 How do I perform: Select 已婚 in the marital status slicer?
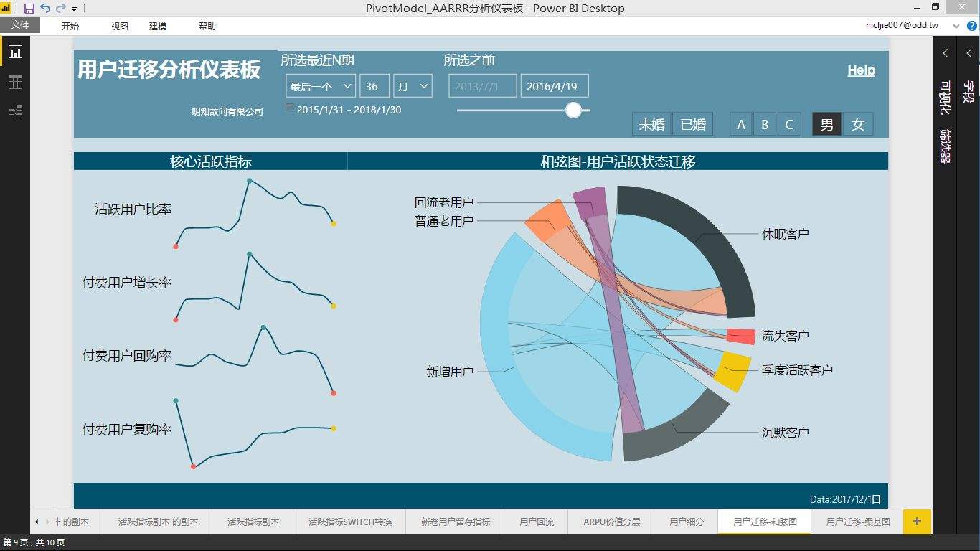[692, 123]
